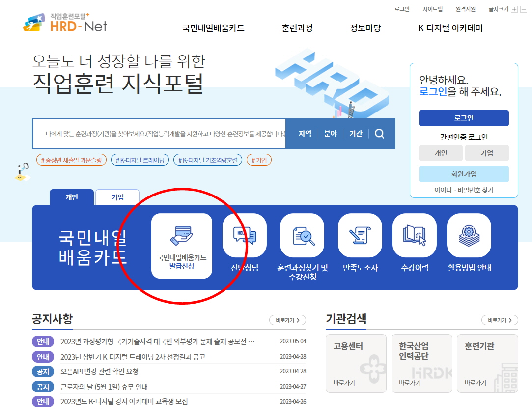Click 공지사항 바로가기 button
532x419 pixels.
[x=287, y=320]
